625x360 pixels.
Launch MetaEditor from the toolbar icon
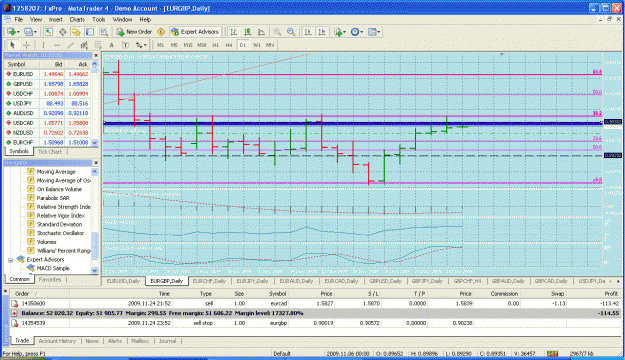click(x=161, y=32)
